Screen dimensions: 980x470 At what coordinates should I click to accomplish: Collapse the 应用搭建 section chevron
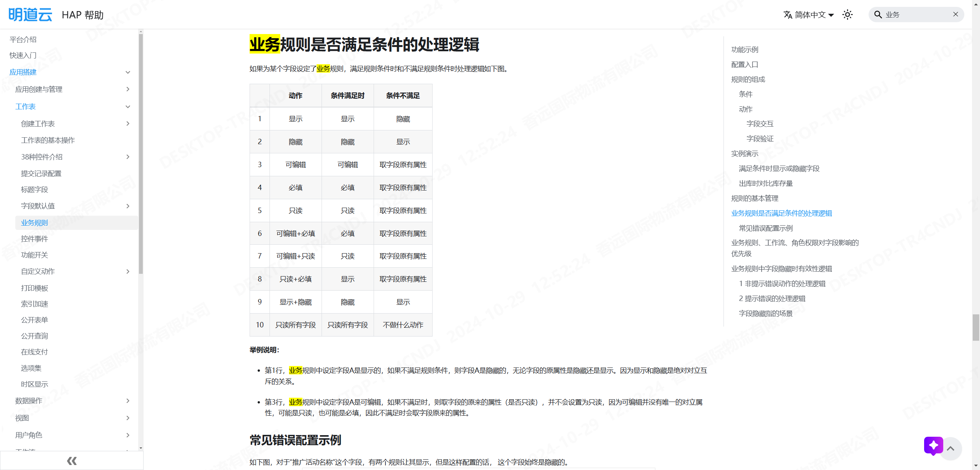click(x=128, y=72)
